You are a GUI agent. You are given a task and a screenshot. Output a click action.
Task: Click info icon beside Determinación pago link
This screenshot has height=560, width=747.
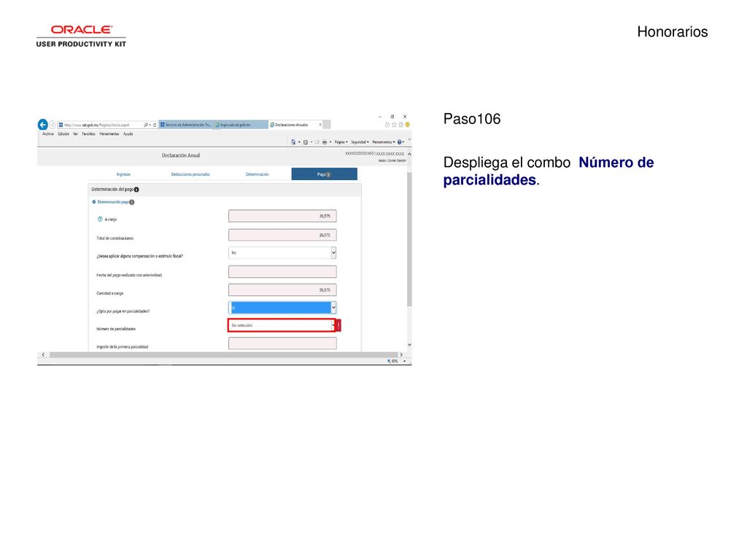point(132,202)
